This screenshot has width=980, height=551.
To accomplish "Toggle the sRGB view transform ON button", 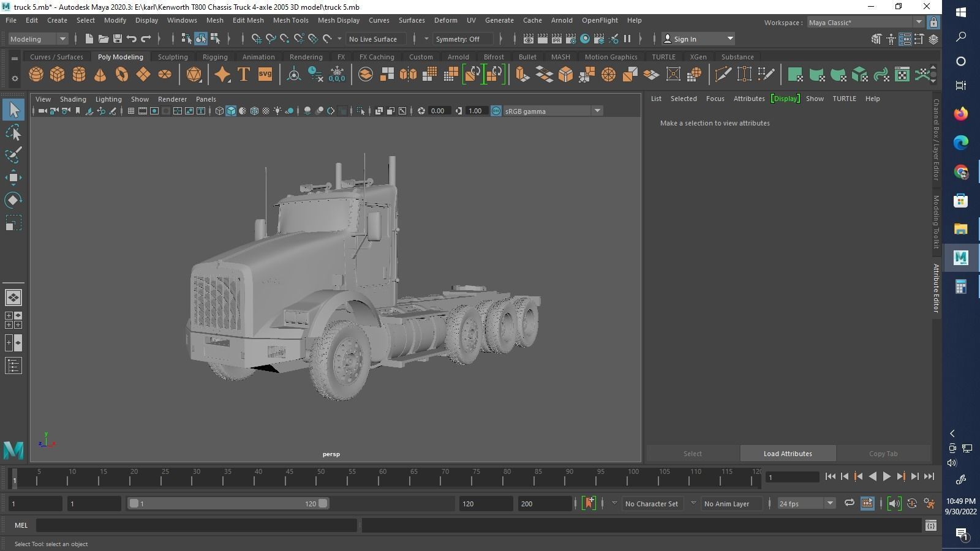I will 496,111.
